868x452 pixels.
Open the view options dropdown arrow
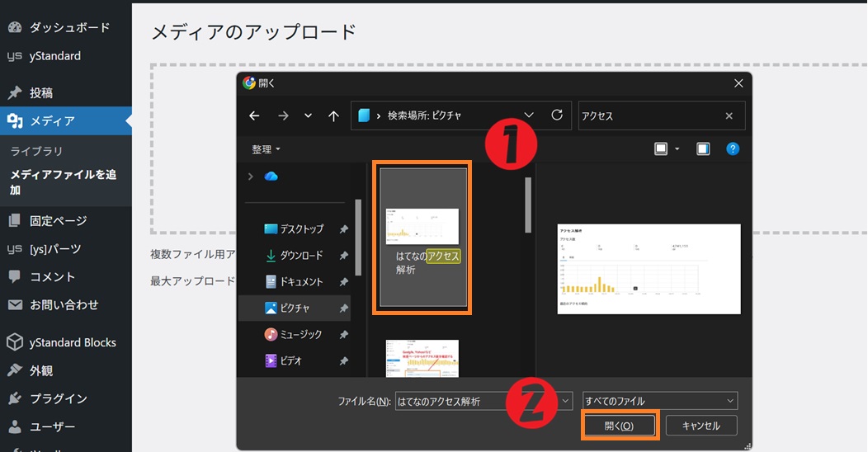click(677, 148)
